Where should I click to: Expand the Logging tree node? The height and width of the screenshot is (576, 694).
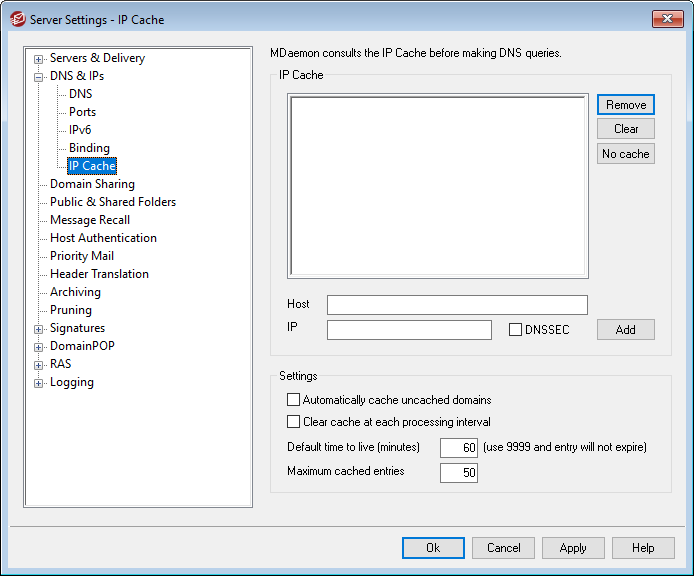(x=39, y=383)
